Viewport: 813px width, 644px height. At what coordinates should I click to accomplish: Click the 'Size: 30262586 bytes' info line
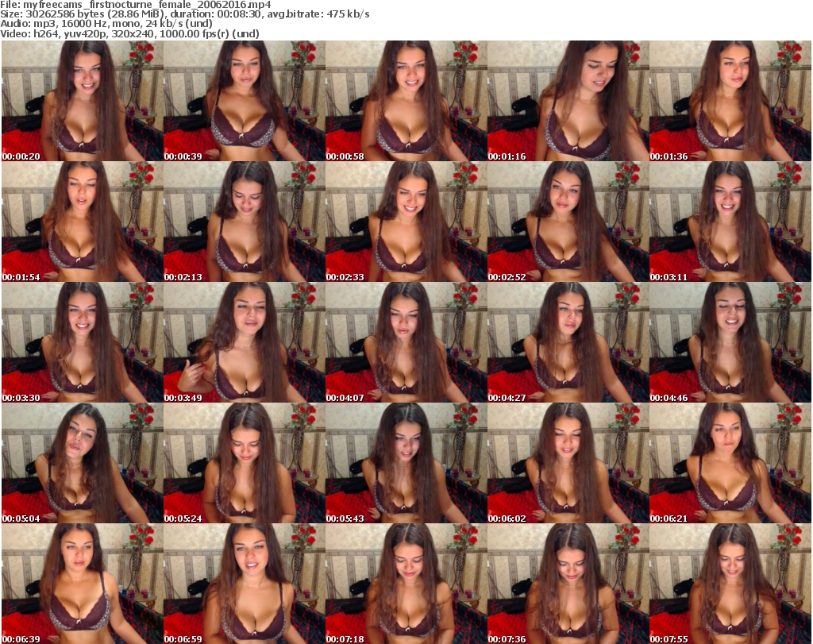click(x=184, y=14)
